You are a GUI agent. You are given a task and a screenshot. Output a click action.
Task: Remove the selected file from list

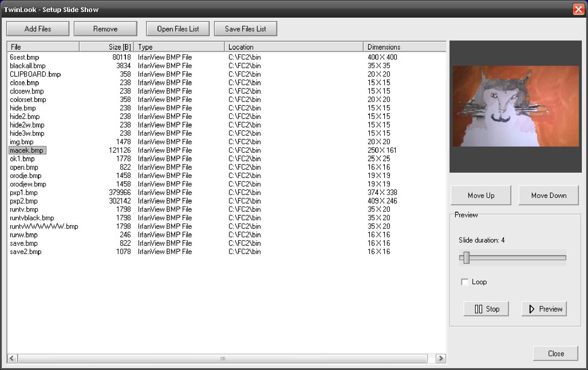click(105, 29)
